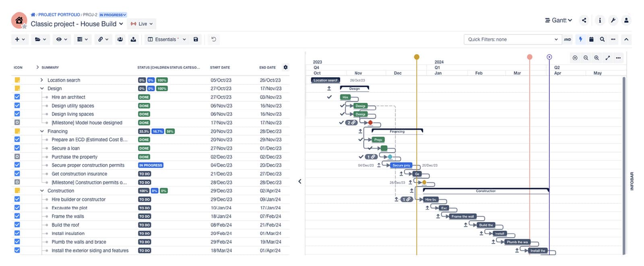Click the share icon in top bar

(x=584, y=20)
